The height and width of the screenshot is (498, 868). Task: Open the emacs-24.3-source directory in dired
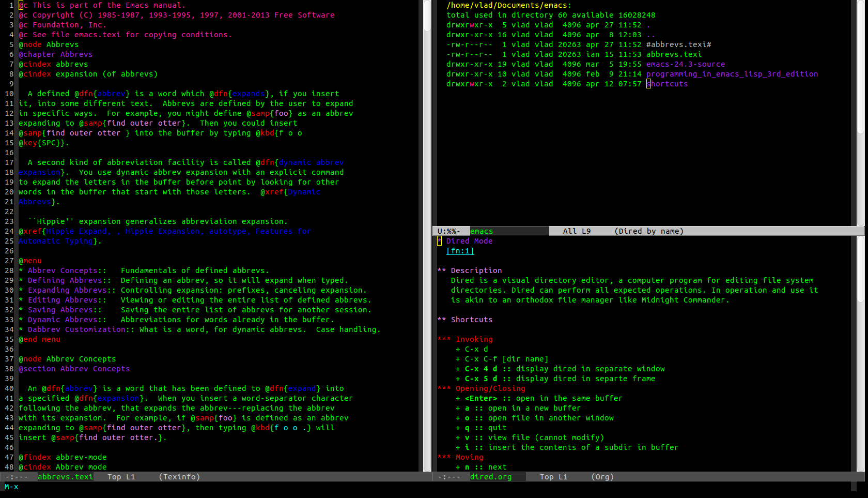tap(685, 64)
